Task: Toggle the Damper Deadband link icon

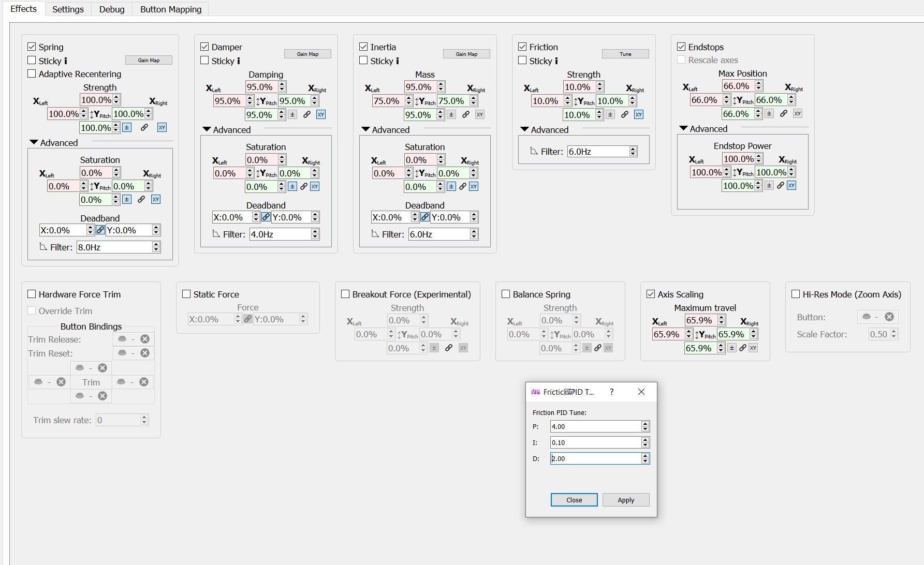Action: [266, 217]
